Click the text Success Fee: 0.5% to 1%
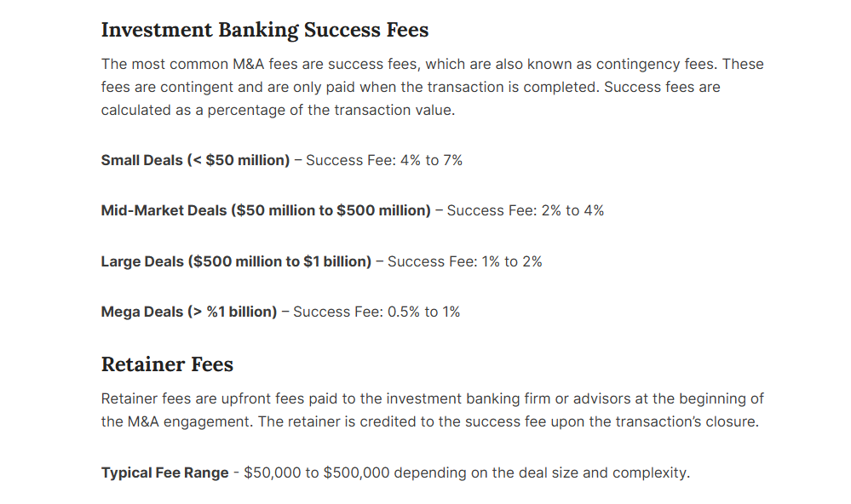 click(377, 312)
